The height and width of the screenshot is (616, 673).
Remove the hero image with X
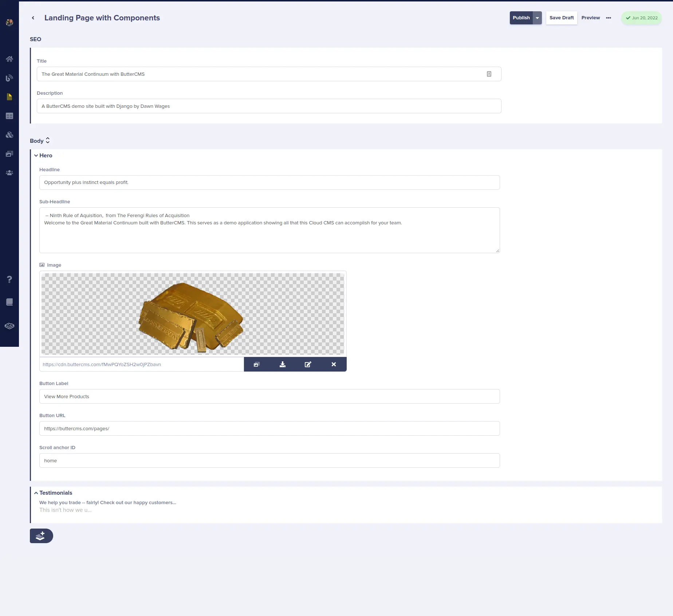[x=334, y=364]
